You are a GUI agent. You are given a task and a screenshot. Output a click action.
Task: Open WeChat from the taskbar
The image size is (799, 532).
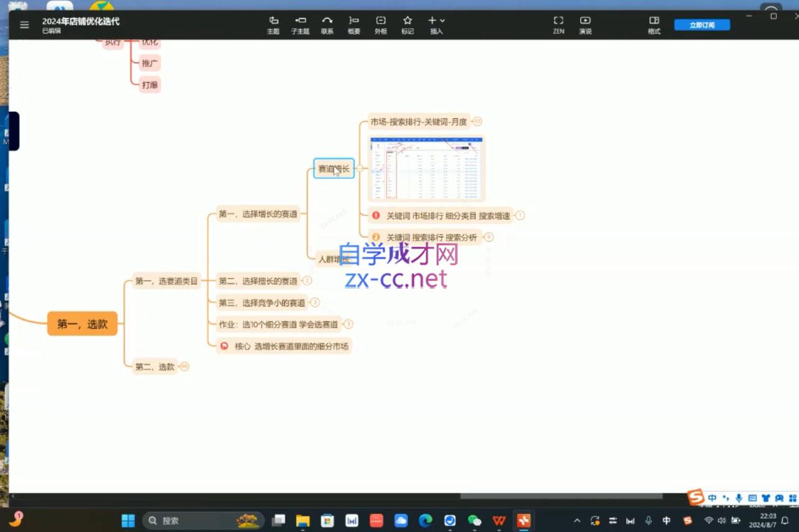pyautogui.click(x=475, y=520)
